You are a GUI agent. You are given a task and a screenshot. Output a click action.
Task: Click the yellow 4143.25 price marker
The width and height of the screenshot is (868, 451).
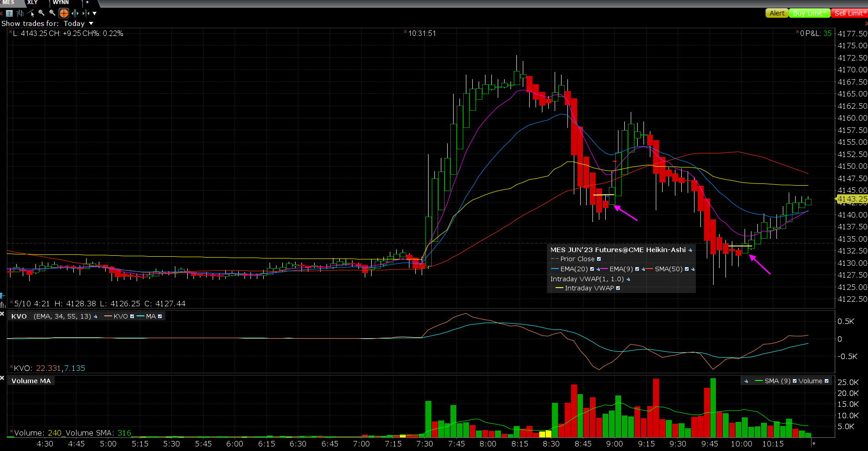click(852, 199)
